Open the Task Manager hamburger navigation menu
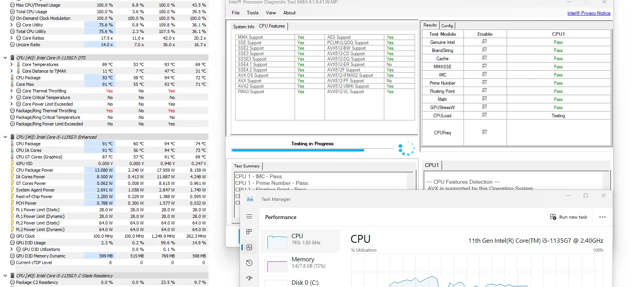The width and height of the screenshot is (644, 287). click(x=249, y=217)
